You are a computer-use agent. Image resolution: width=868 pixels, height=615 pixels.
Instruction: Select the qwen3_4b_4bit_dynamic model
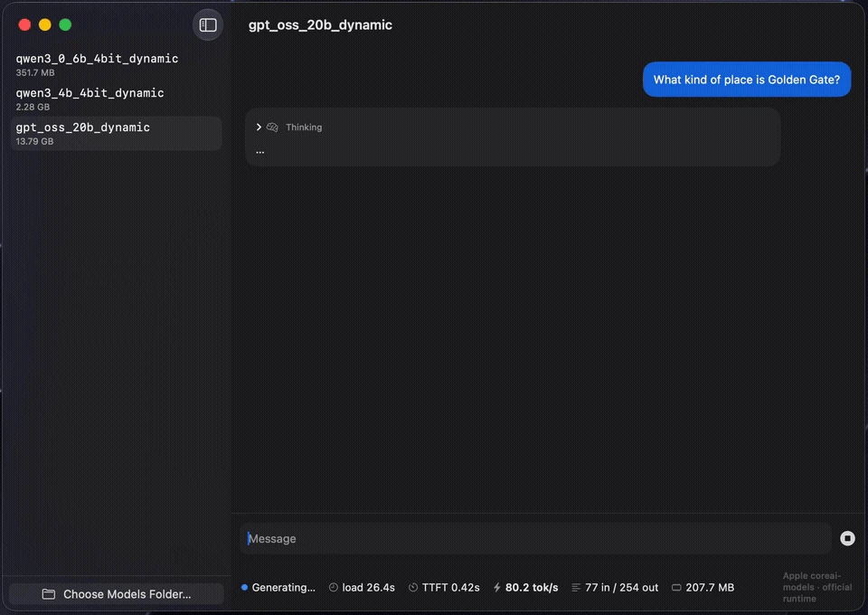pyautogui.click(x=117, y=99)
